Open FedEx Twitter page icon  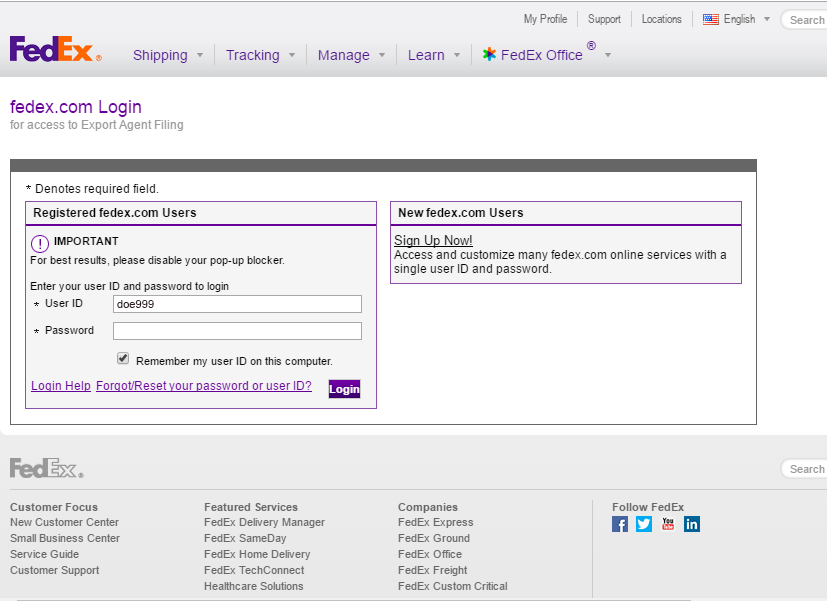point(643,524)
